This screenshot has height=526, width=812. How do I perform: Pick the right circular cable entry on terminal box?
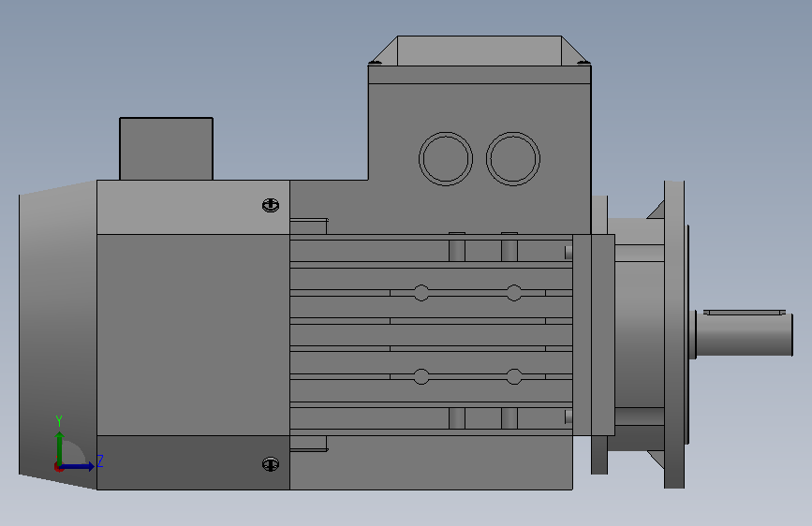[x=512, y=159]
